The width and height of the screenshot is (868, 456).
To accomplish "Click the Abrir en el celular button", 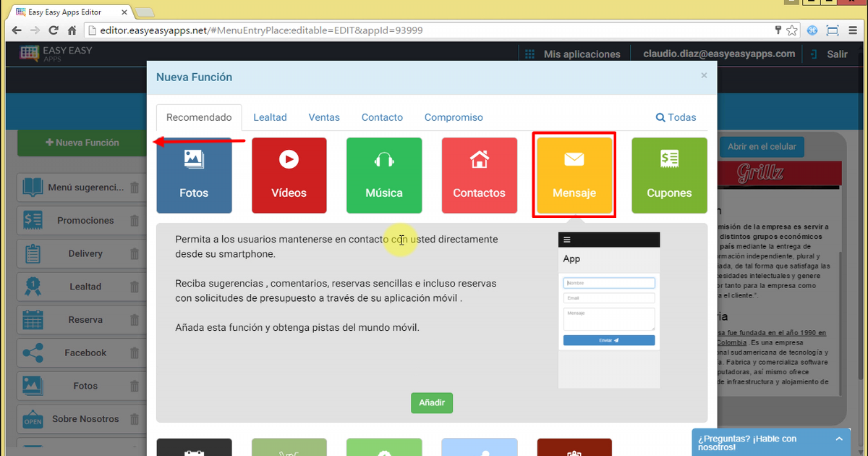I will point(761,145).
